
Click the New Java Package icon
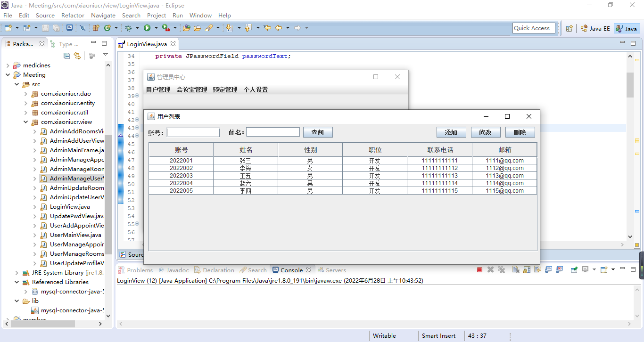[96, 28]
